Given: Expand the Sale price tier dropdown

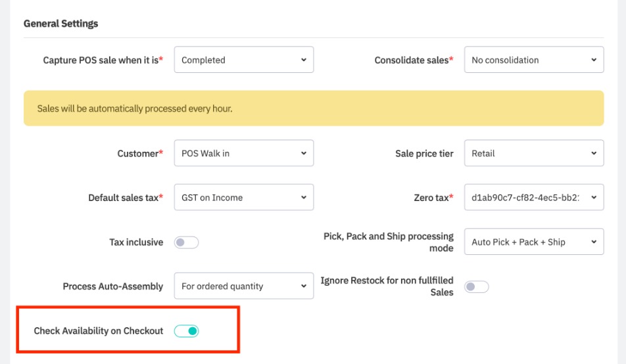Looking at the screenshot, I should click(x=533, y=153).
